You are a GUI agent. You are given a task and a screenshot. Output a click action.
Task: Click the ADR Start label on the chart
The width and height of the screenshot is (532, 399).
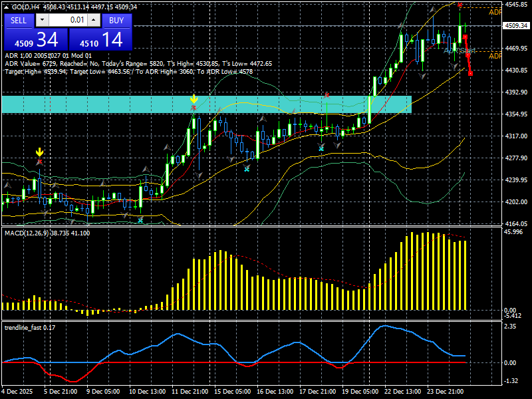coord(460,51)
